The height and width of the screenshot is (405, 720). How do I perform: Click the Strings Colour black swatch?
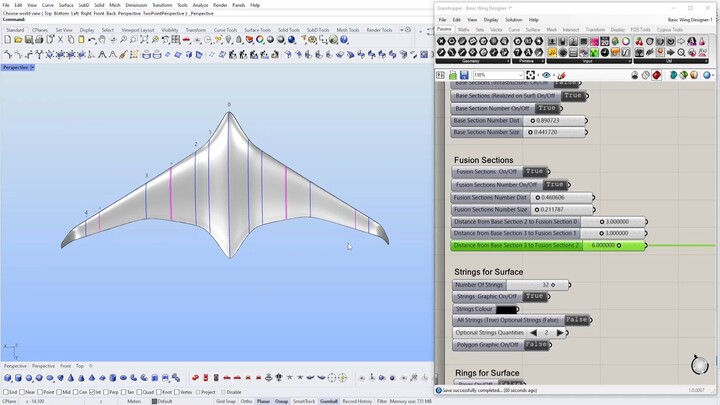(508, 309)
